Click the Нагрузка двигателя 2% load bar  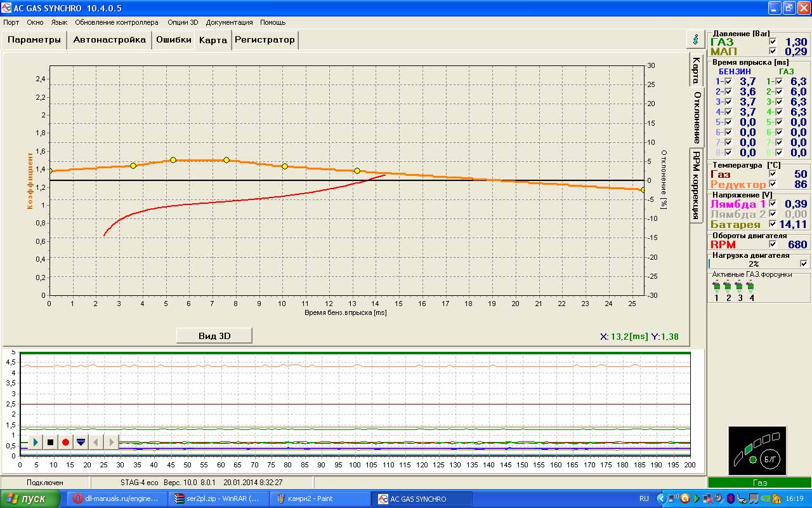click(753, 264)
